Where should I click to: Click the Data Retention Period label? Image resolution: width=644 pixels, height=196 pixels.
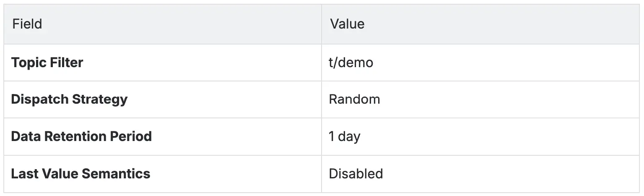(81, 136)
